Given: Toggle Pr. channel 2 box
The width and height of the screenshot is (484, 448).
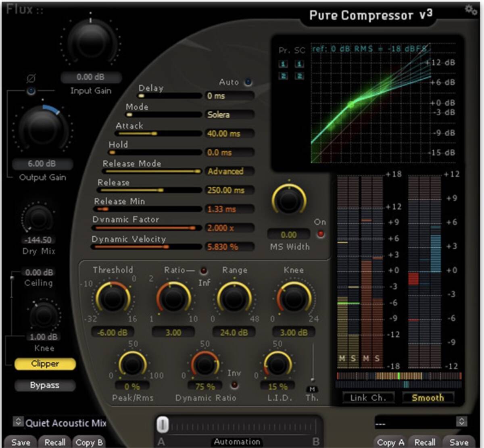Looking at the screenshot, I should 283,76.
